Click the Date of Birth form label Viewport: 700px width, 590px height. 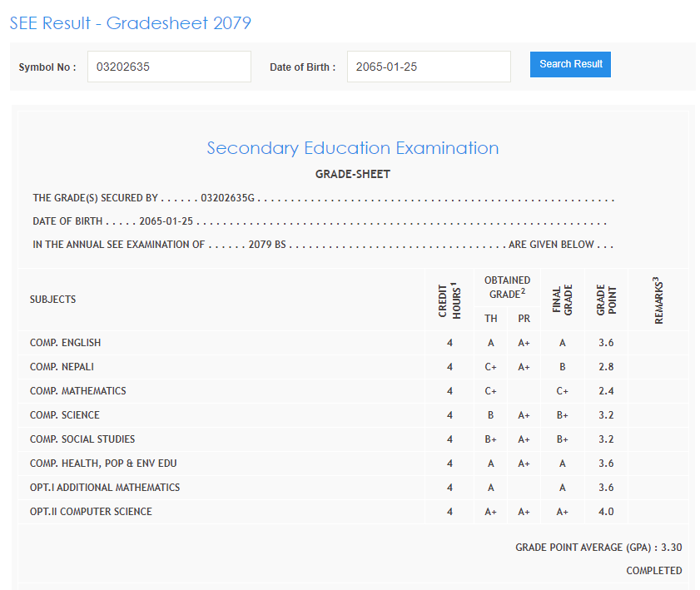tap(302, 67)
